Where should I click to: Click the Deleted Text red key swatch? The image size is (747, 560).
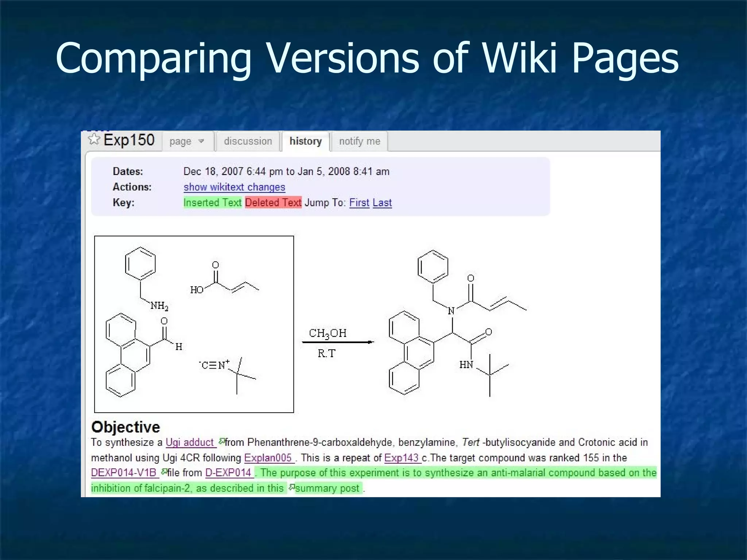274,203
